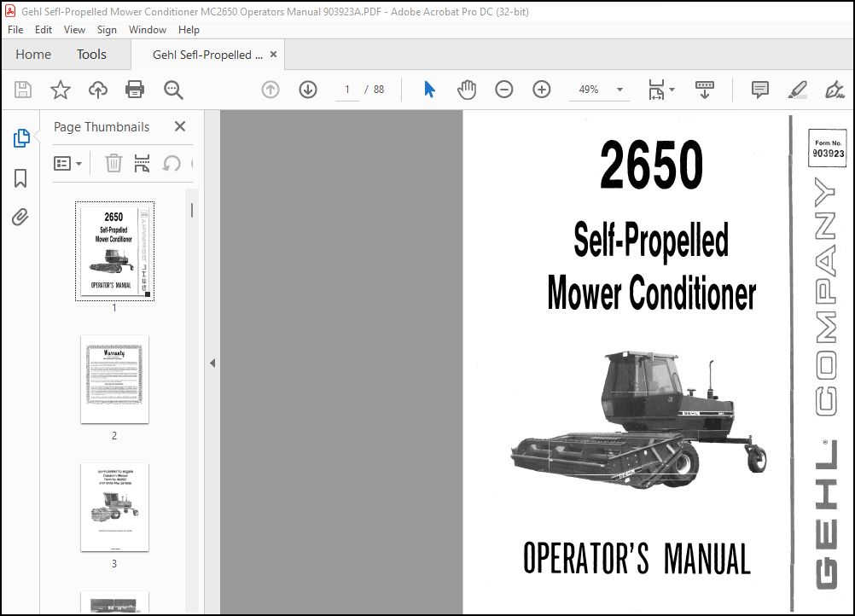Delete selected page with trash icon
Image resolution: width=855 pixels, height=616 pixels.
pos(113,163)
